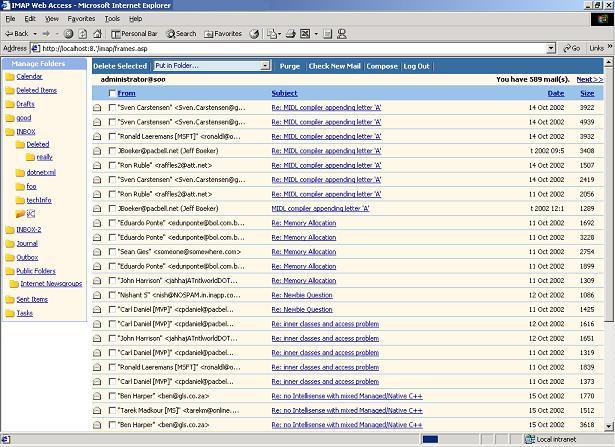This screenshot has width=615, height=447.
Task: Click the Log Out button
Action: pos(416,66)
